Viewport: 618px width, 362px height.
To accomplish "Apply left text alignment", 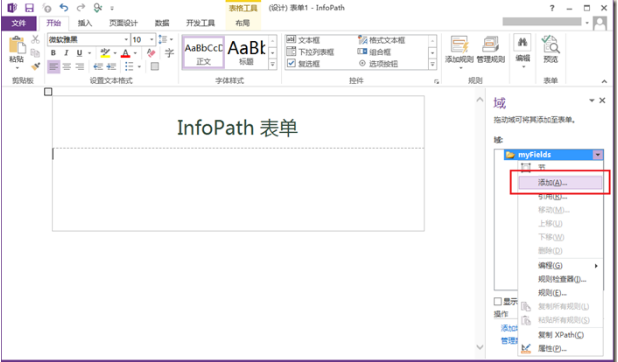I will [x=54, y=66].
